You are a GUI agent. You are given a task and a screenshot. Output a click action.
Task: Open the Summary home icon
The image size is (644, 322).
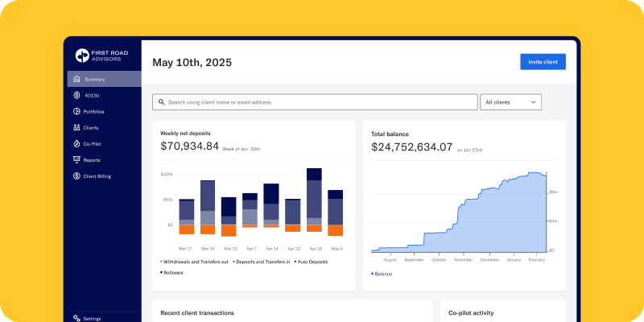click(76, 79)
